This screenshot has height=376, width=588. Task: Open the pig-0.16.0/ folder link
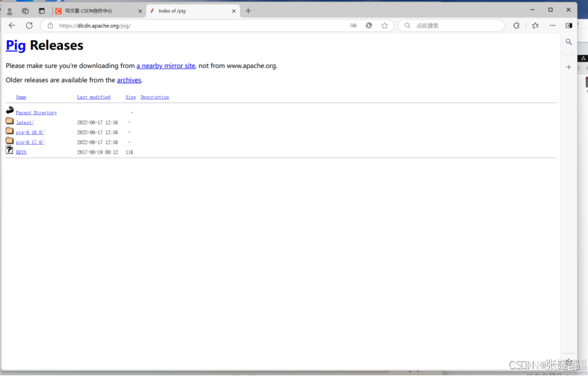[30, 132]
